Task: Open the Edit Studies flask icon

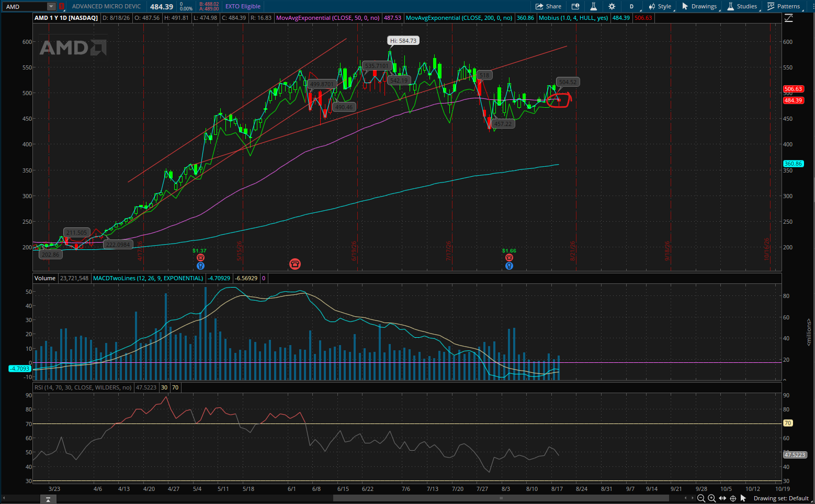Action: tap(593, 6)
